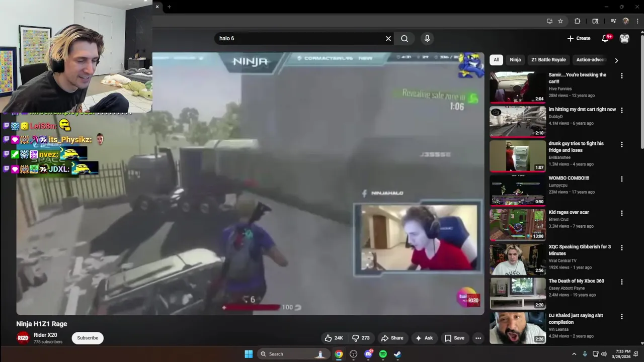Open Chrome tab search icon
The image size is (644, 362).
(595, 21)
